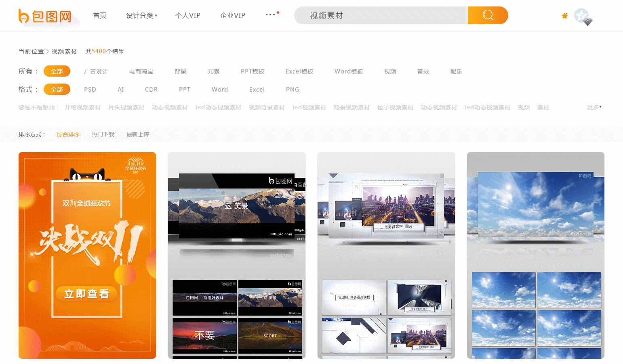
Task: Click suggested search 粒子视频素材
Action: pos(395,107)
